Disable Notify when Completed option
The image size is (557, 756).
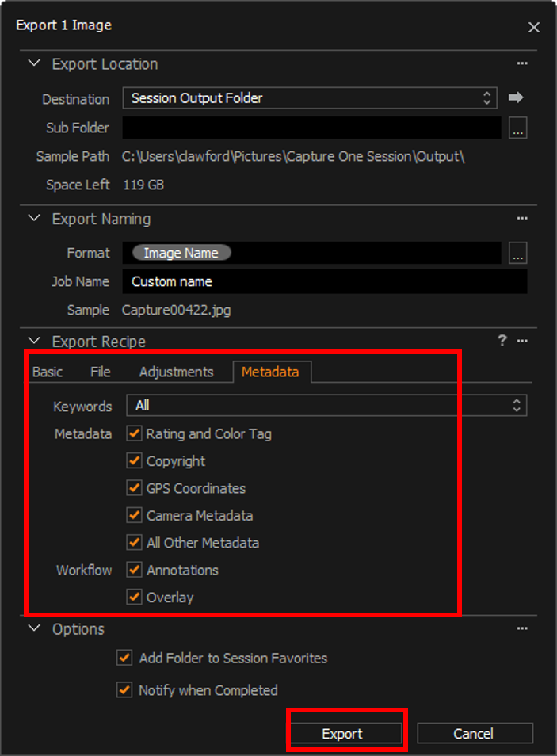(124, 690)
